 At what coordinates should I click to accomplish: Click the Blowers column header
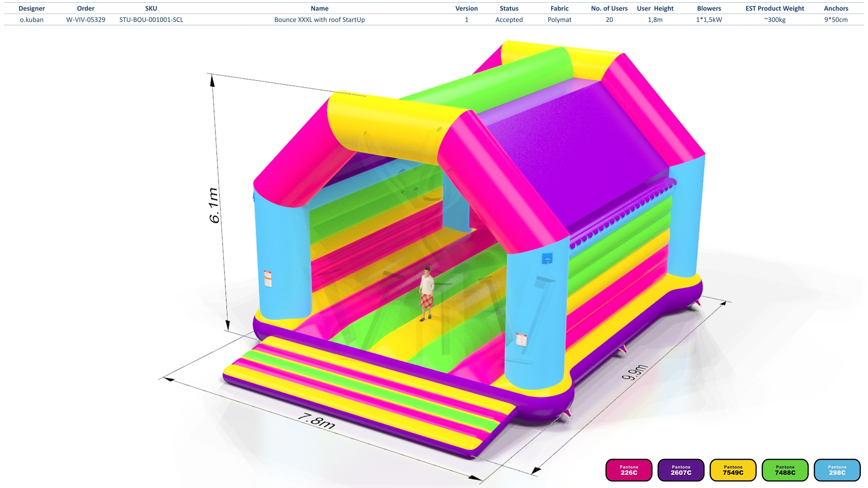tap(709, 8)
